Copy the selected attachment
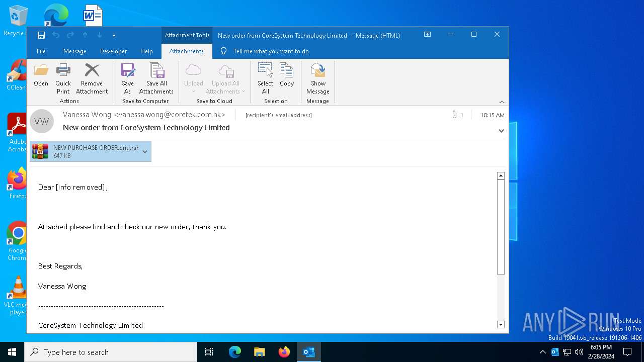The height and width of the screenshot is (362, 644). coord(287,75)
